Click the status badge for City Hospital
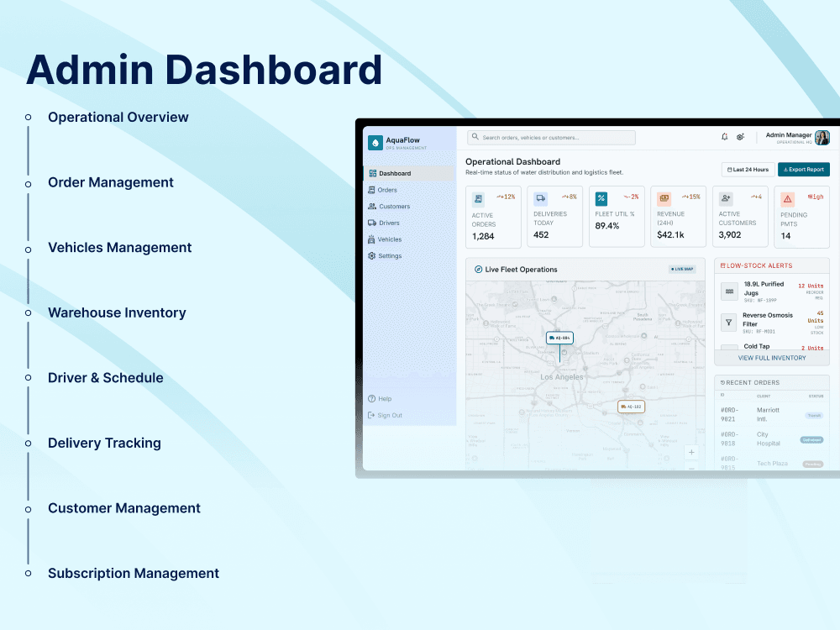This screenshot has width=840, height=630. (811, 440)
